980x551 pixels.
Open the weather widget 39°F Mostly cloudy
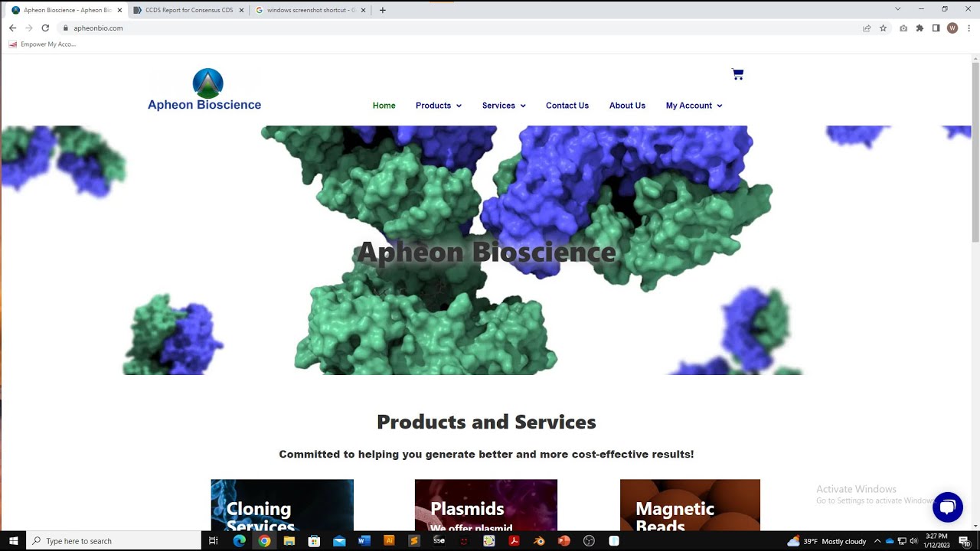tap(827, 541)
